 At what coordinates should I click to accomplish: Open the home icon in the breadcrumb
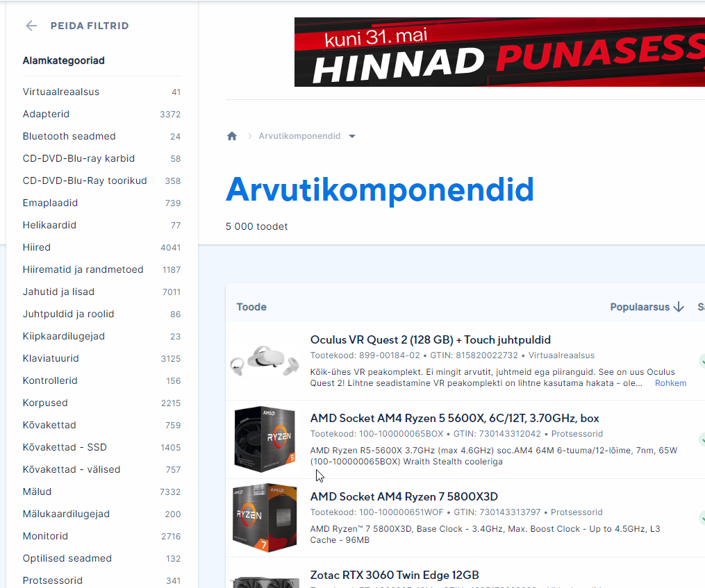(231, 136)
